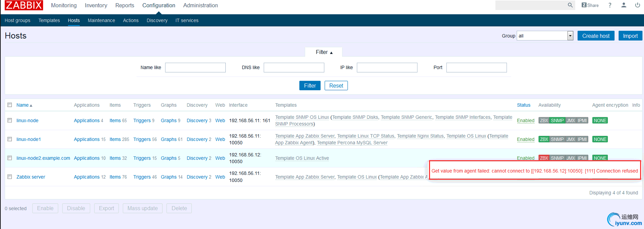Open the linux-node host link

[x=28, y=121]
